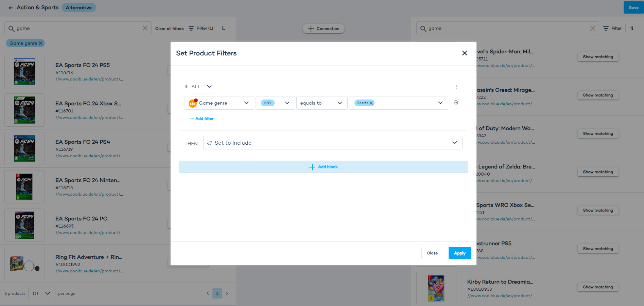Open EA Sports FC 24 PC thumbnail

point(24,225)
